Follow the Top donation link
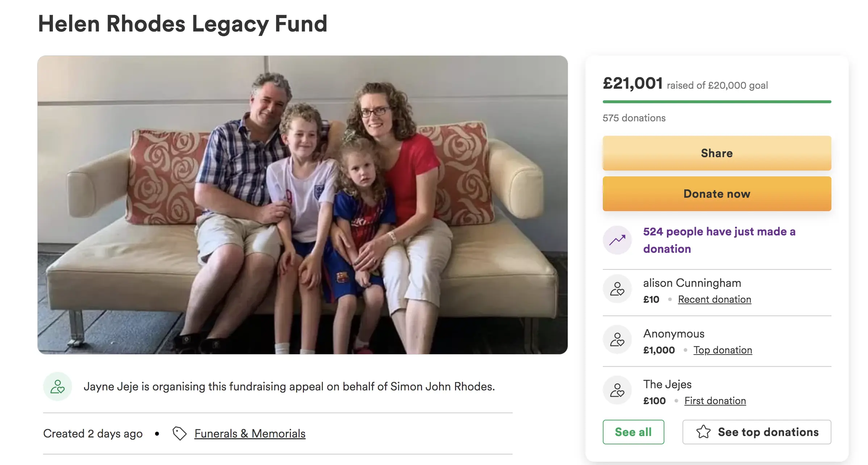Screen dimensions: 868x465 point(723,350)
